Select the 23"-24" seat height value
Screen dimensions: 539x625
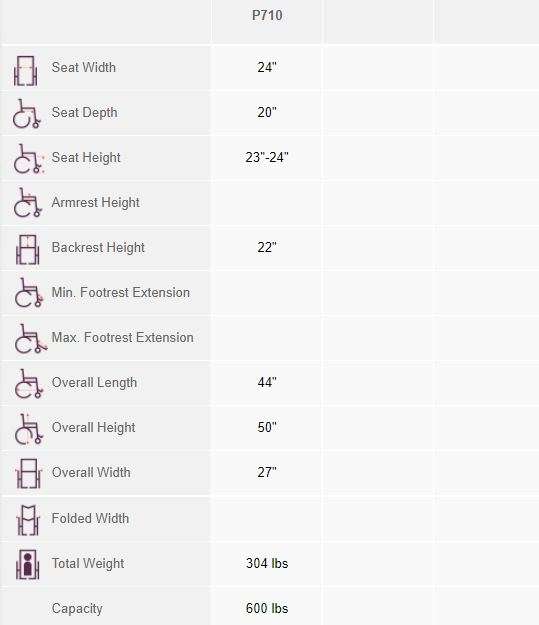coord(267,157)
